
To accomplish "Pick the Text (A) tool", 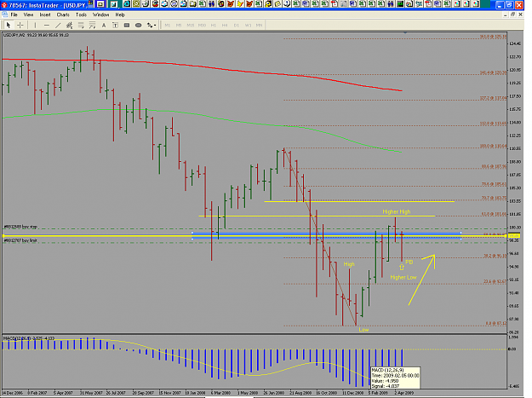I will click(x=104, y=25).
